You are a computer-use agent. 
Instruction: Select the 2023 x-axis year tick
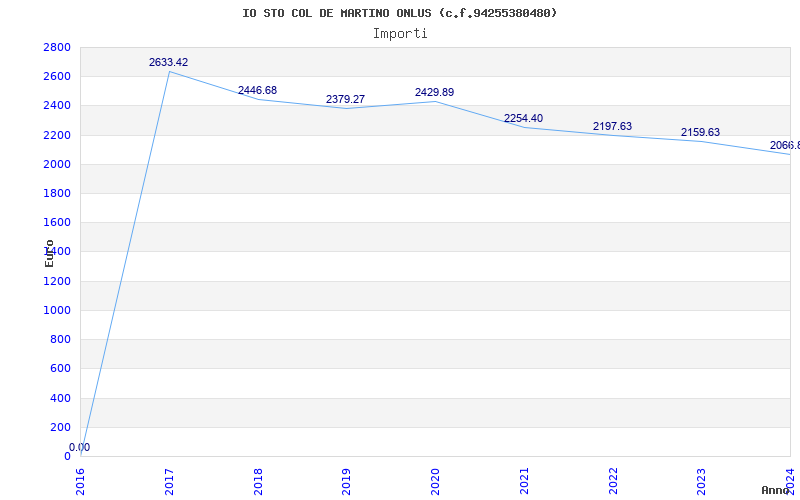coord(702,481)
